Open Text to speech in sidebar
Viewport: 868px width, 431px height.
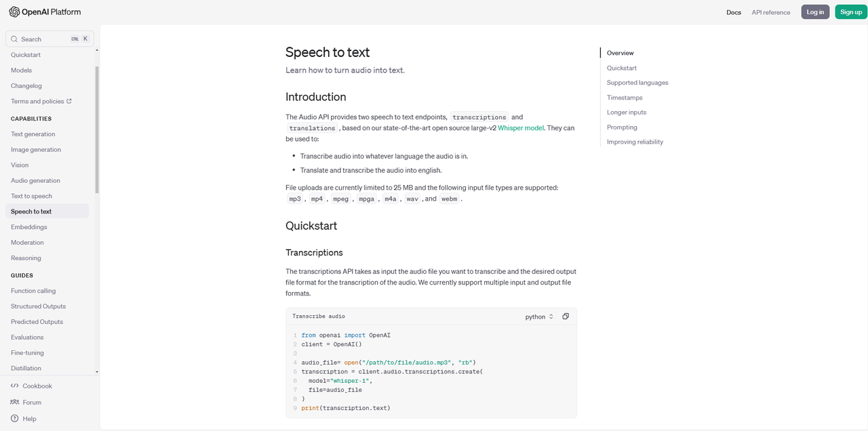click(x=31, y=196)
